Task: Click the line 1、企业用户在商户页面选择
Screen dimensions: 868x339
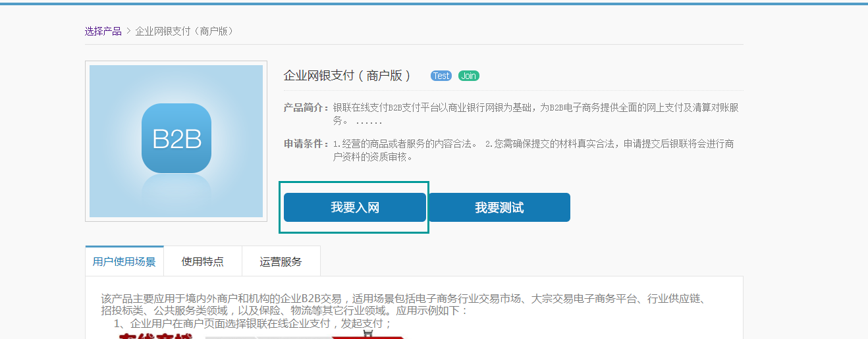Action: coord(253,323)
